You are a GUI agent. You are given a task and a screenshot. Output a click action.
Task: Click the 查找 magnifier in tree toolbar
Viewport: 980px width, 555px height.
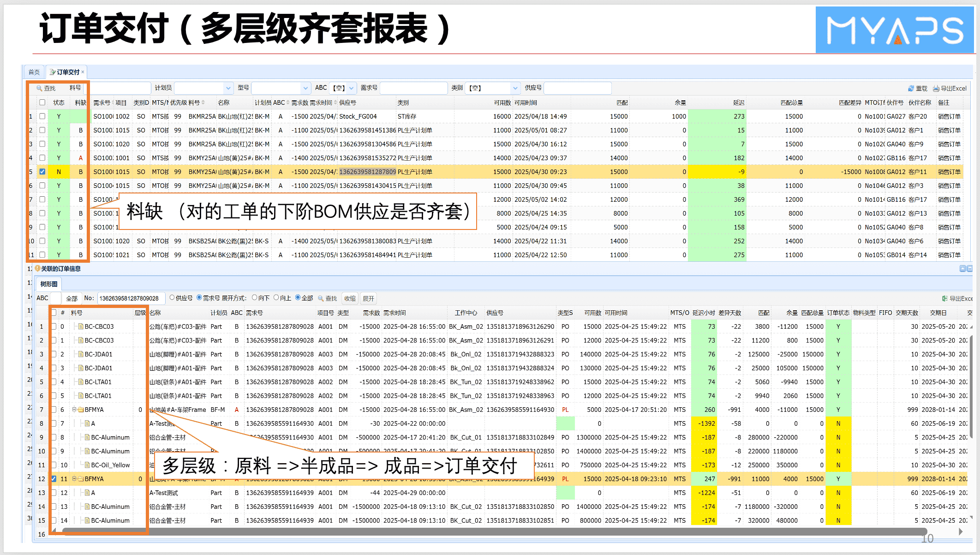click(321, 298)
